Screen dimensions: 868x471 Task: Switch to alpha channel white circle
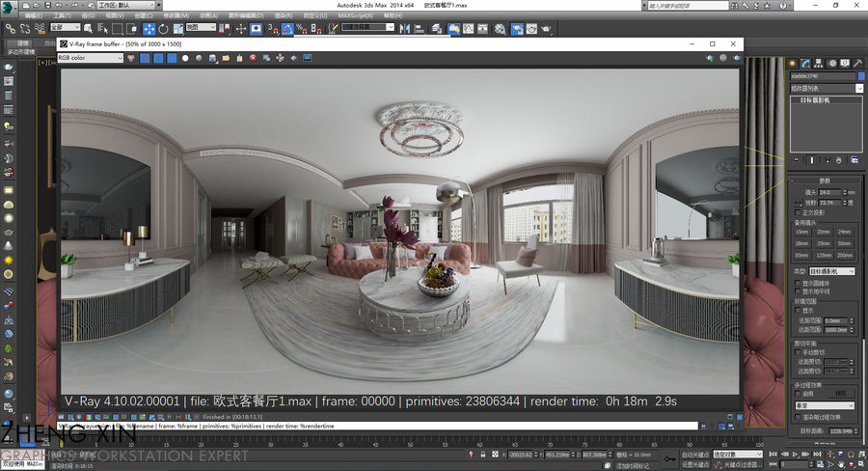click(x=185, y=58)
